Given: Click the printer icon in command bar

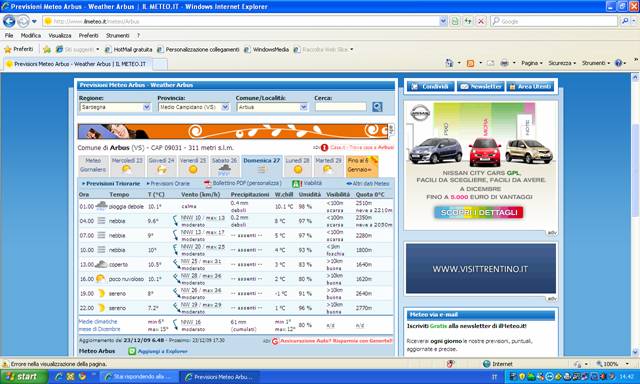Looking at the screenshot, I should 504,63.
